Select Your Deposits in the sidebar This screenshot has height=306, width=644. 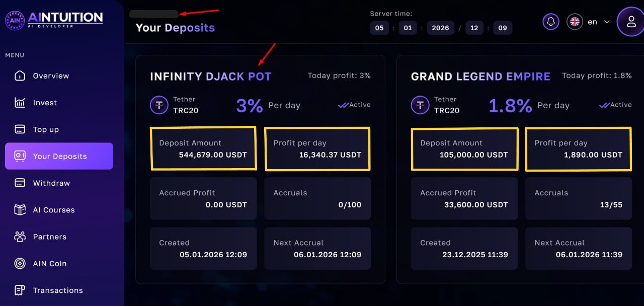pyautogui.click(x=59, y=156)
